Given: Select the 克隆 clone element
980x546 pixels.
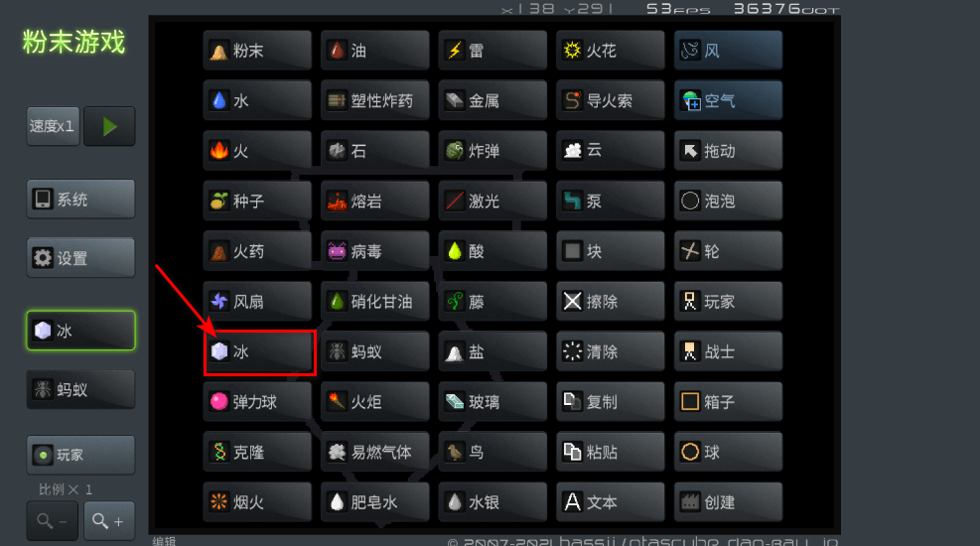Looking at the screenshot, I should point(257,452).
